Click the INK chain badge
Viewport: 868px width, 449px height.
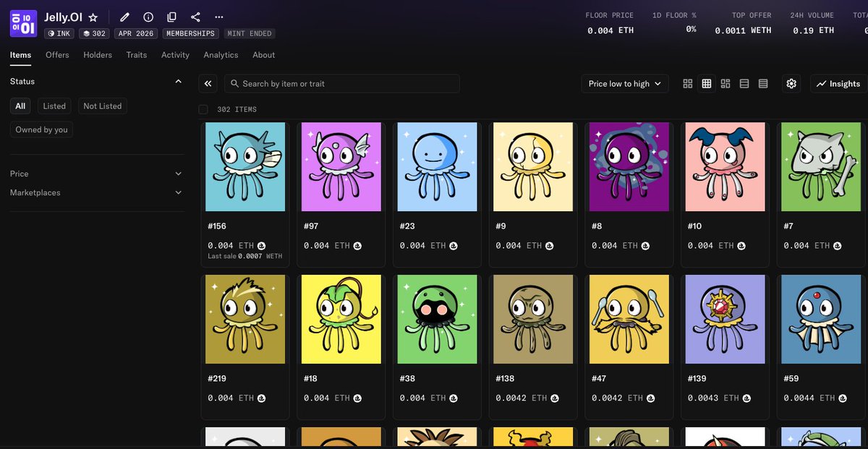coord(59,33)
